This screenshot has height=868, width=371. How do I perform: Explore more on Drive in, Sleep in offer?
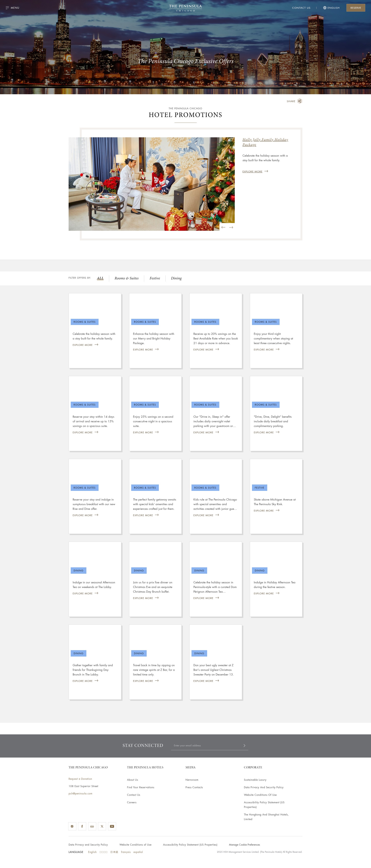pyautogui.click(x=206, y=432)
